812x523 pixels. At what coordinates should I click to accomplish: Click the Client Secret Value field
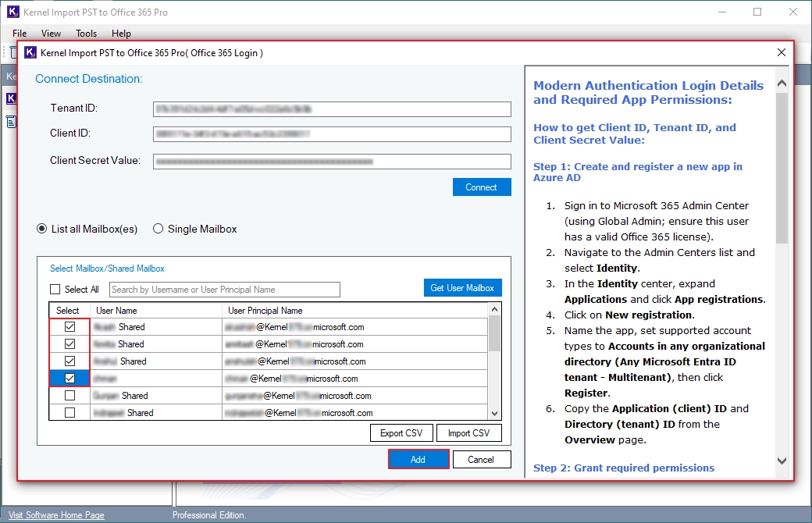pos(332,161)
